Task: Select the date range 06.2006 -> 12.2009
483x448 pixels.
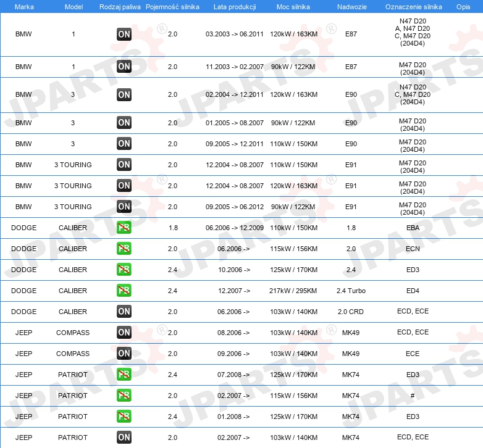Action: pyautogui.click(x=235, y=228)
